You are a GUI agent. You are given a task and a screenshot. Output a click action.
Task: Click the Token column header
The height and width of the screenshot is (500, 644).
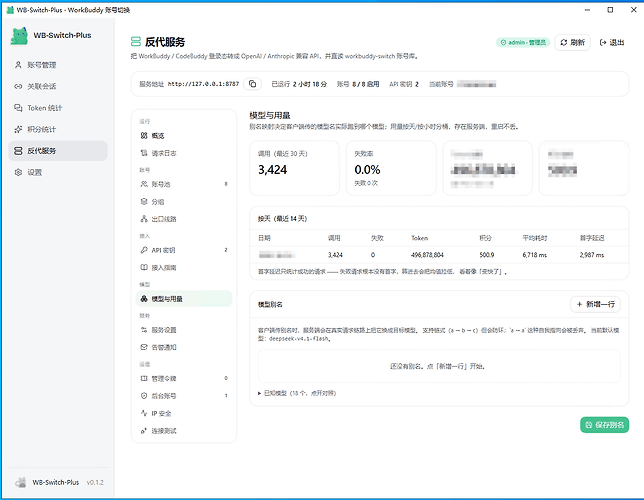419,238
